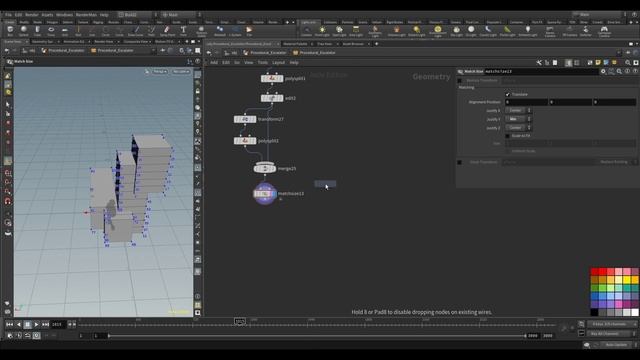Select the Spray Paint shelf tool
640x360 pixels.
pyautogui.click(x=167, y=31)
